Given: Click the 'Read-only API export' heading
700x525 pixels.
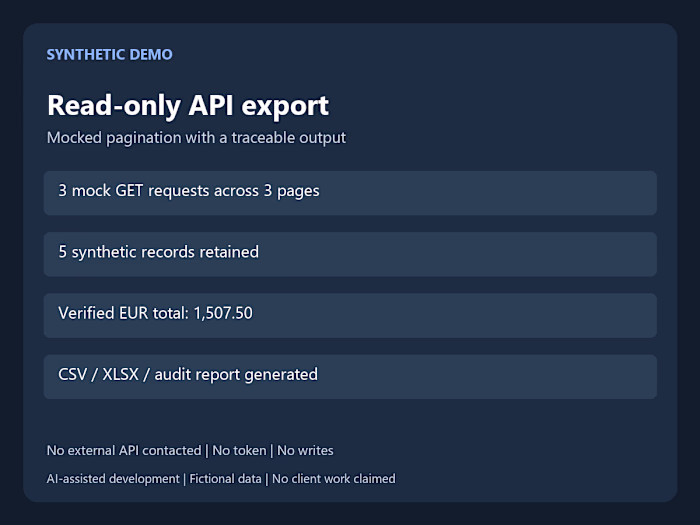Looking at the screenshot, I should coord(188,106).
